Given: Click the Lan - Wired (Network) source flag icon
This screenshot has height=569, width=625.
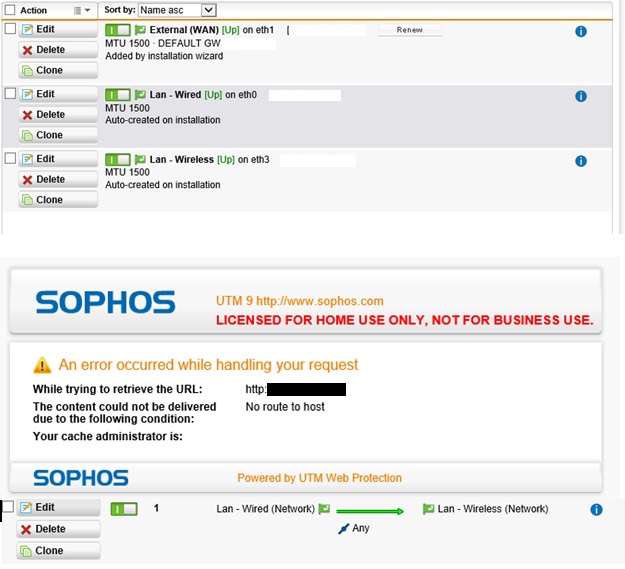Looking at the screenshot, I should pyautogui.click(x=324, y=509).
